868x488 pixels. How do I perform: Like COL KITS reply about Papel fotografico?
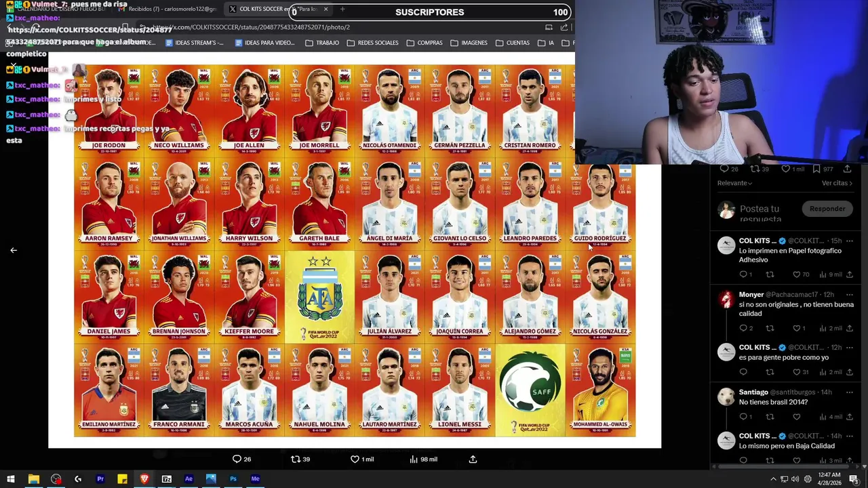pyautogui.click(x=797, y=274)
